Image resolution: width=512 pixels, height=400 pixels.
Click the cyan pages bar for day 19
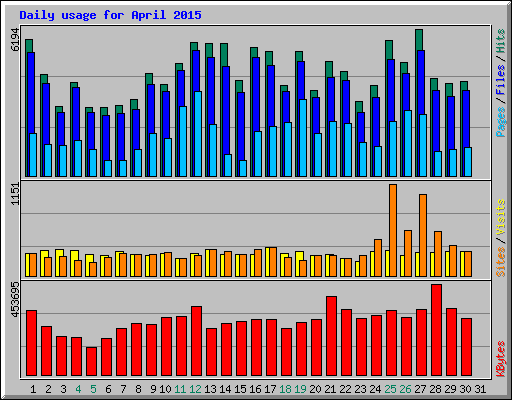(x=303, y=138)
